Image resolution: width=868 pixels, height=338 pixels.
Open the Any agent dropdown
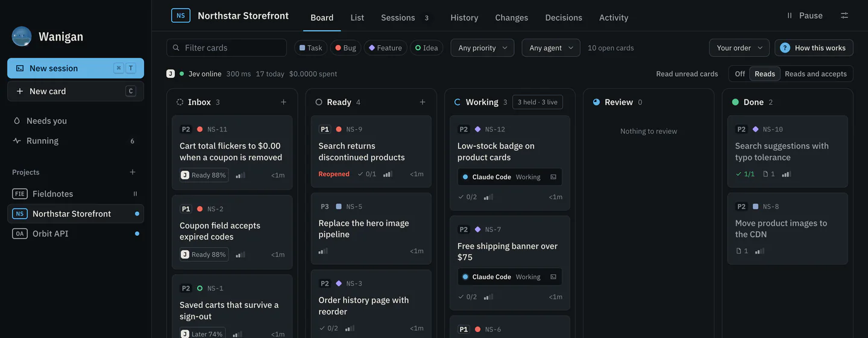(x=551, y=48)
